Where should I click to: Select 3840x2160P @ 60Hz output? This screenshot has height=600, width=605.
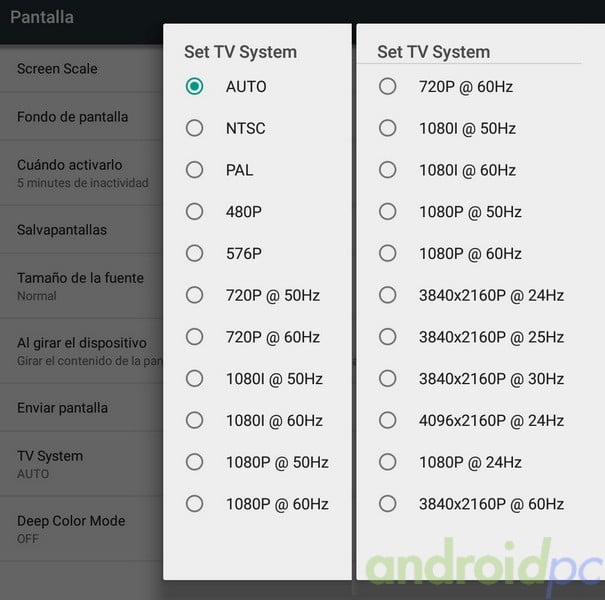pyautogui.click(x=388, y=504)
